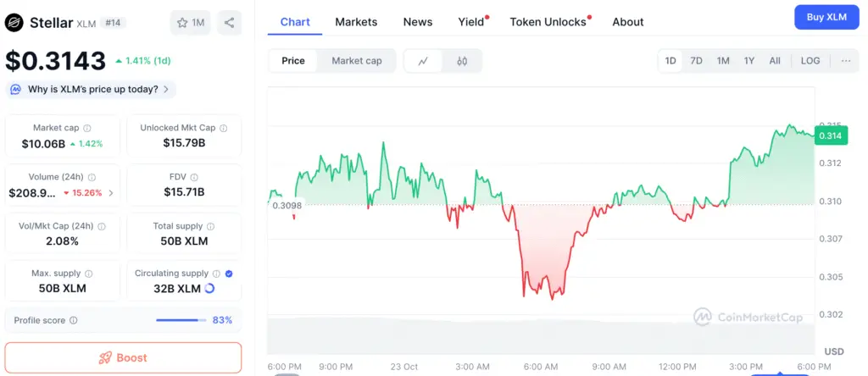Click the Profile score progress bar

point(181,320)
